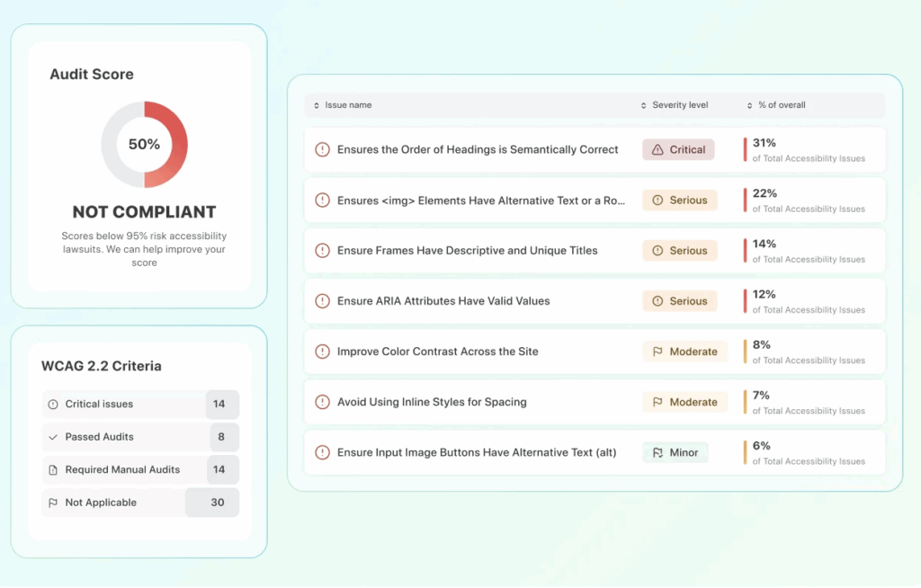Click the Serious badge on ARIA attributes row
This screenshot has height=588, width=921.
pyautogui.click(x=680, y=300)
